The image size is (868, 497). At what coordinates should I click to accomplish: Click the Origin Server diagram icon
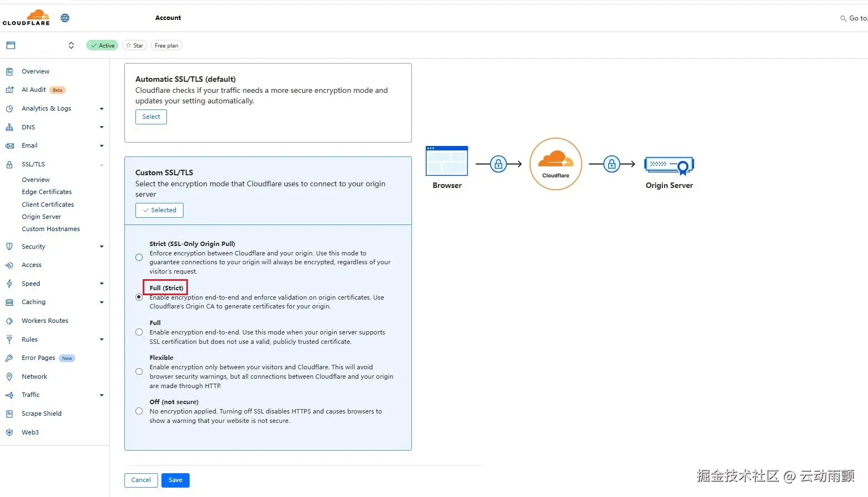(669, 165)
